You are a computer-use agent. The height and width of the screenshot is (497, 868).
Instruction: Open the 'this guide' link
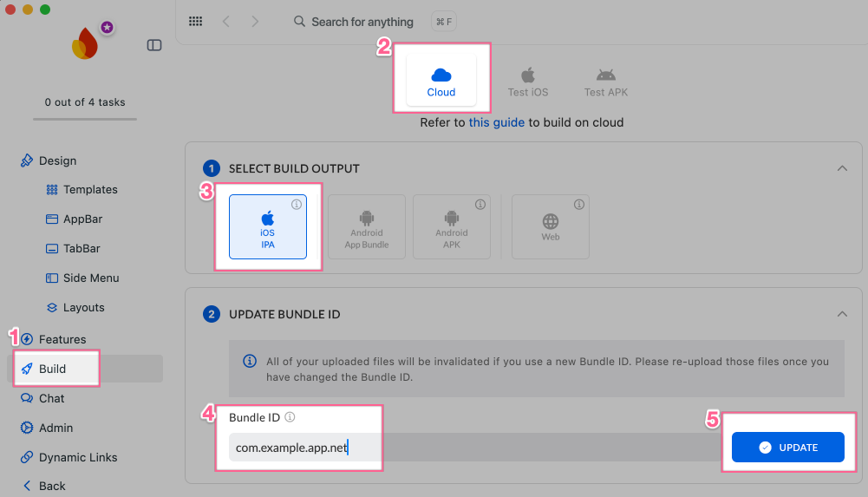(x=496, y=122)
